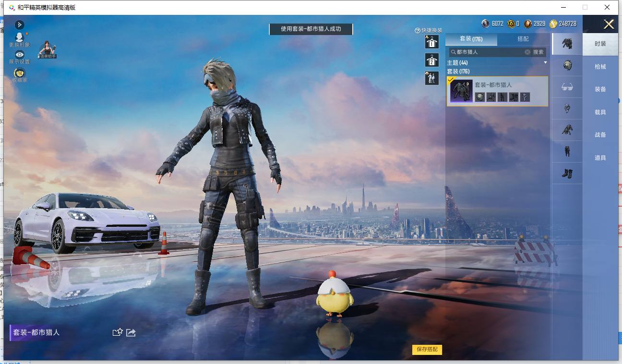
Task: Open the 语音助手 voice assistant
Action: pyautogui.click(x=48, y=50)
